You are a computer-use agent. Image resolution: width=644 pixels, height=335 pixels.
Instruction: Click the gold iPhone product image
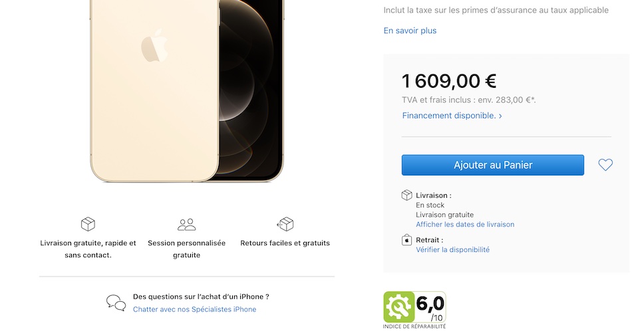tap(187, 90)
